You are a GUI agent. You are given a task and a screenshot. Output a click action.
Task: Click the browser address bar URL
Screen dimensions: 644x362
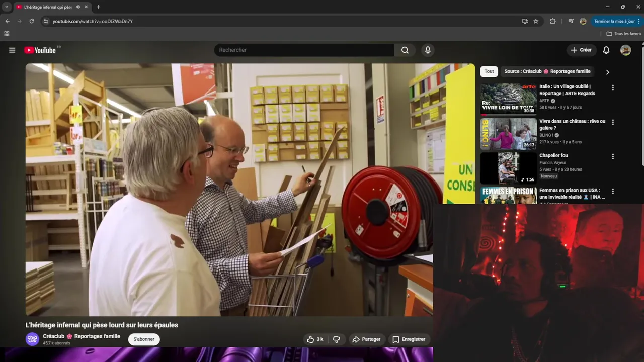[93, 21]
